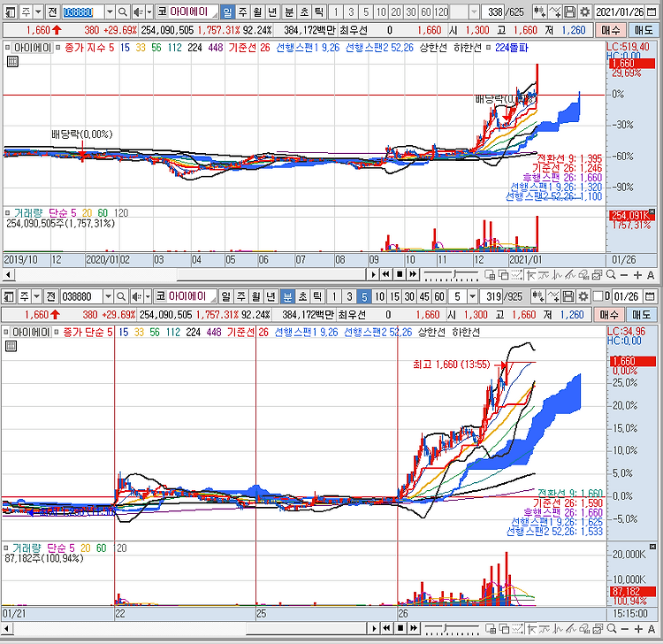Click 매도 sell button in upper chart
Viewport: 663px width, 644px height.
(x=644, y=30)
